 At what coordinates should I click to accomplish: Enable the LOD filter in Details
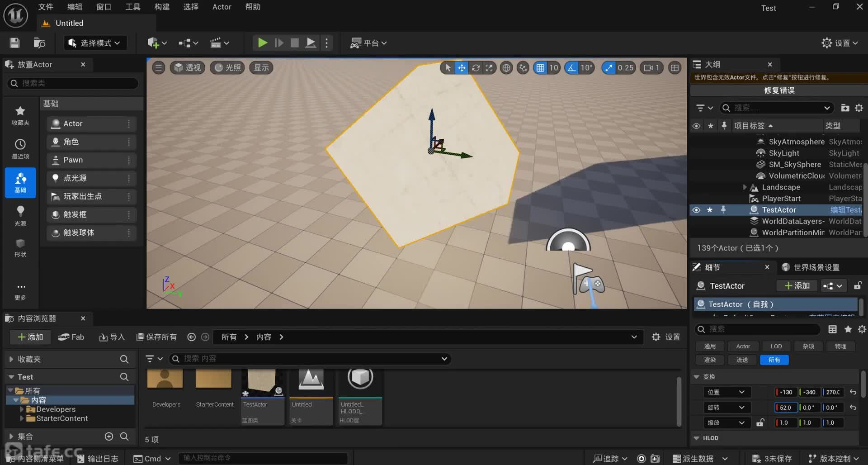(776, 346)
